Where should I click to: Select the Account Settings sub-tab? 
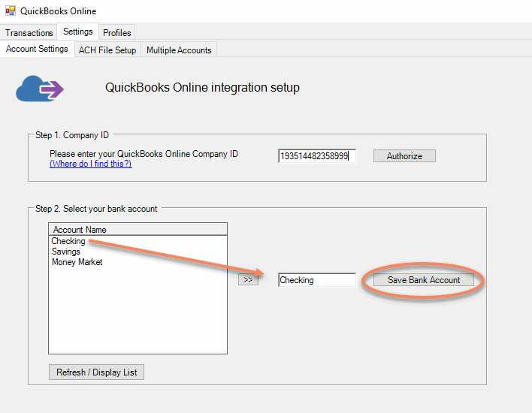(37, 50)
